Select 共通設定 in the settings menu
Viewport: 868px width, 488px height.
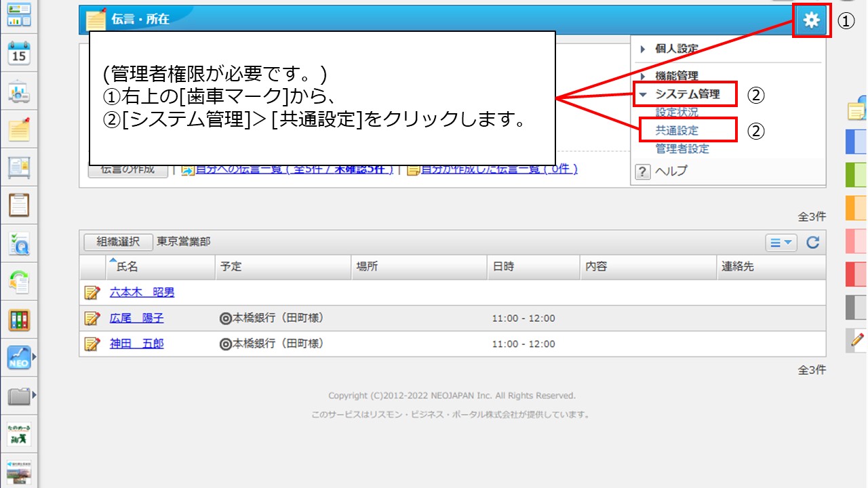click(677, 130)
